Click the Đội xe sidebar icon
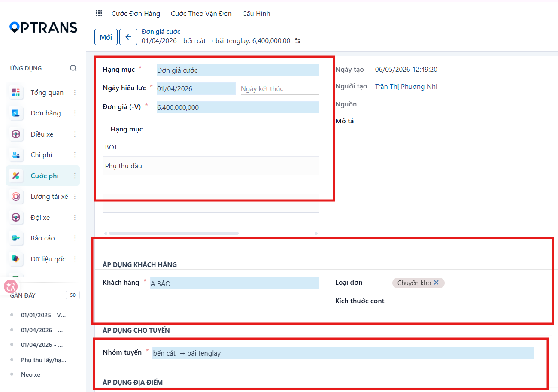The height and width of the screenshot is (392, 558). pos(16,217)
